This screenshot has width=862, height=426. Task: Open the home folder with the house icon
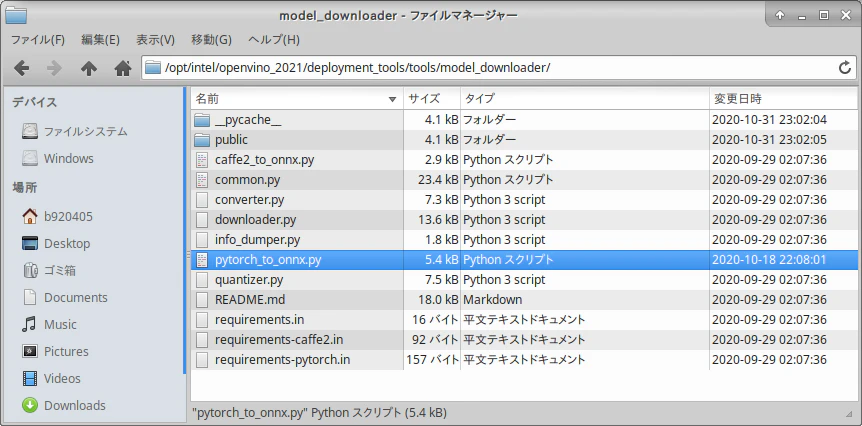tap(123, 68)
